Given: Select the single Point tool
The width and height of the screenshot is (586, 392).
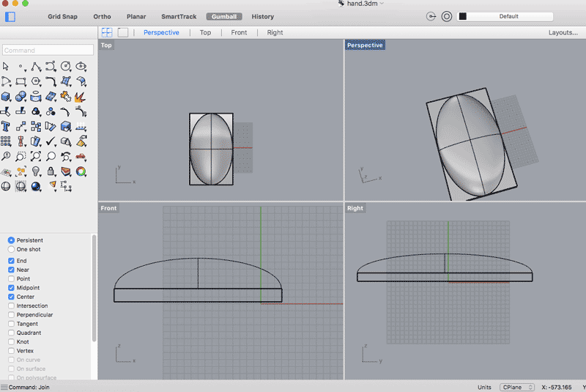Looking at the screenshot, I should click(x=21, y=67).
